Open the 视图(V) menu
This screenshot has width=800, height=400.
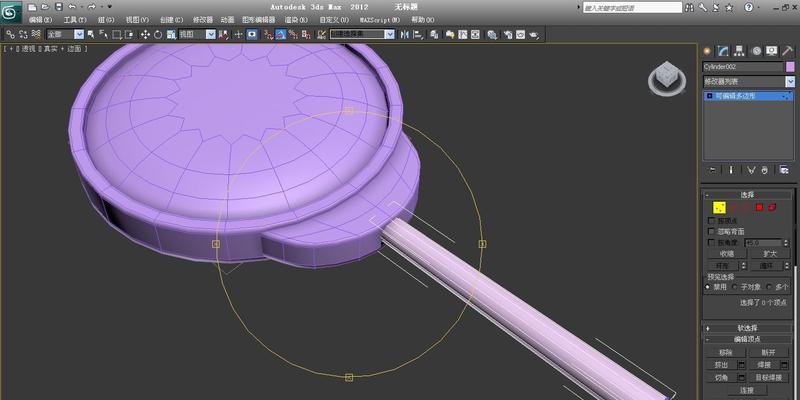(137, 20)
